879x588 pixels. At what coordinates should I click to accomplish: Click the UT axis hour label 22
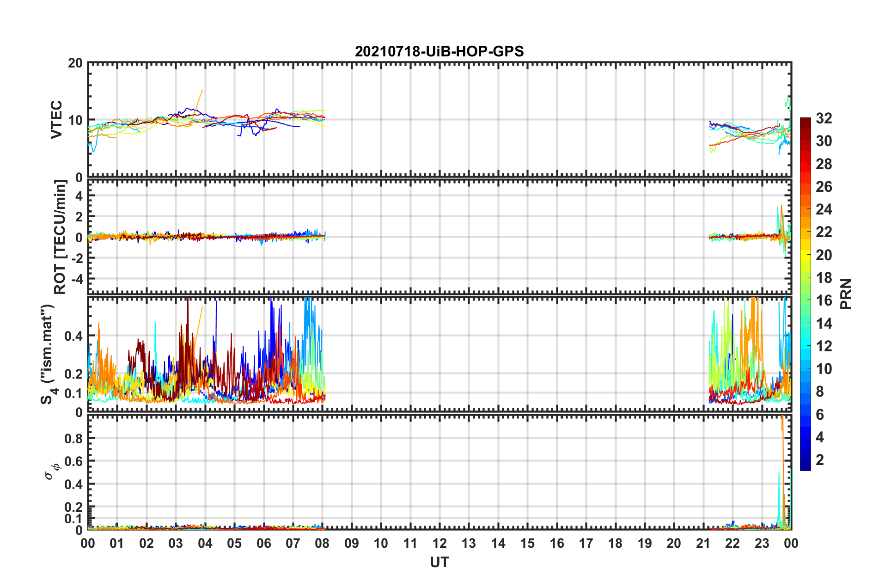(732, 543)
